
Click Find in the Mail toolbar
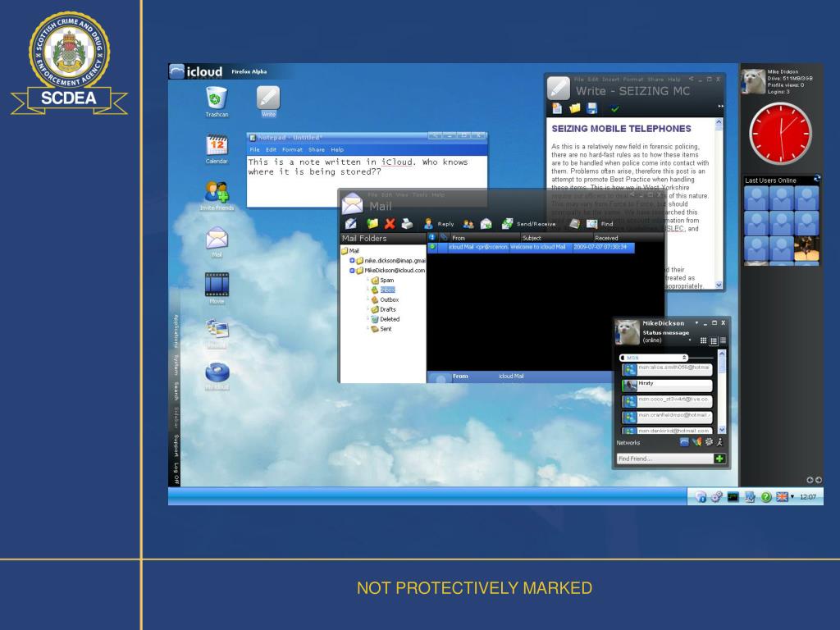pyautogui.click(x=600, y=224)
